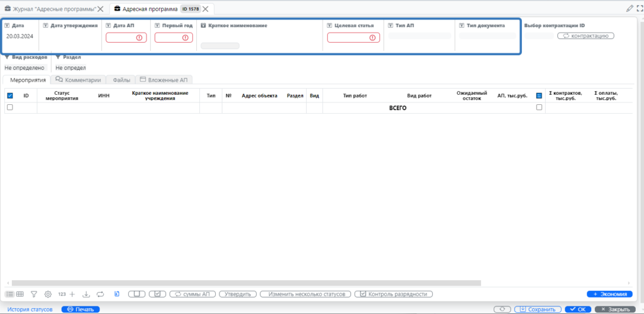Open the table filter funnel icon
This screenshot has height=314, width=644.
(x=34, y=294)
